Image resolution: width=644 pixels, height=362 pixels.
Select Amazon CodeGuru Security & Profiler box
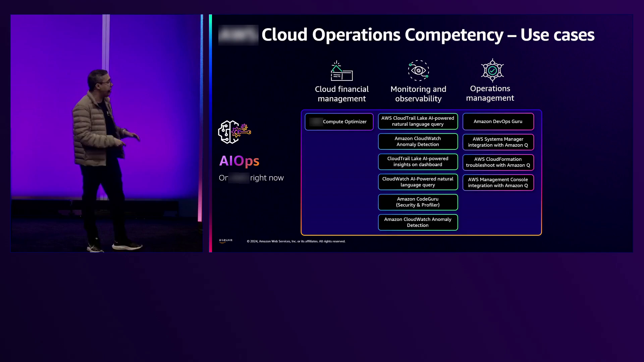pyautogui.click(x=418, y=202)
